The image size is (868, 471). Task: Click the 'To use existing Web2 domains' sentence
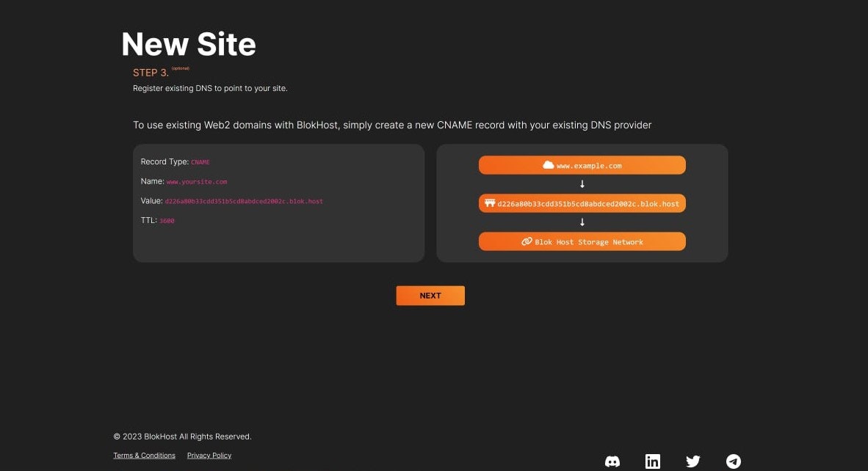(x=392, y=125)
